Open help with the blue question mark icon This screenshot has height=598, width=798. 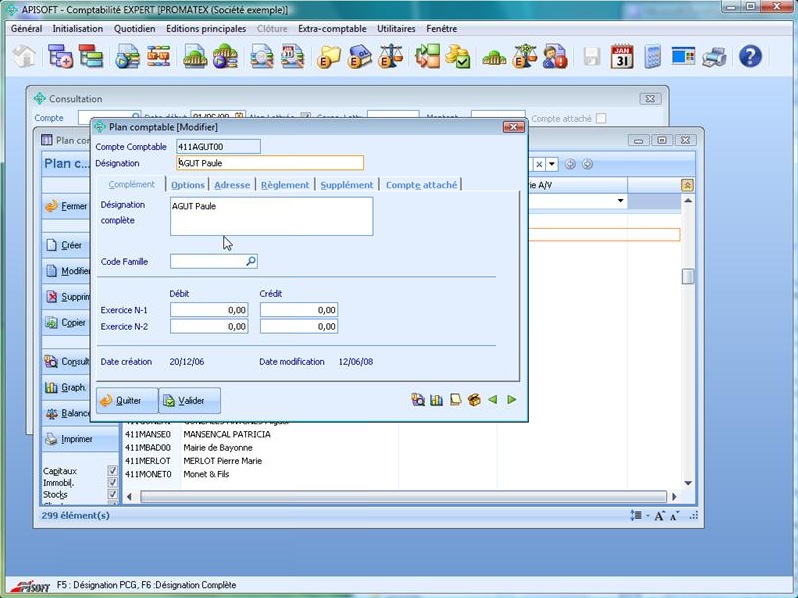click(750, 56)
